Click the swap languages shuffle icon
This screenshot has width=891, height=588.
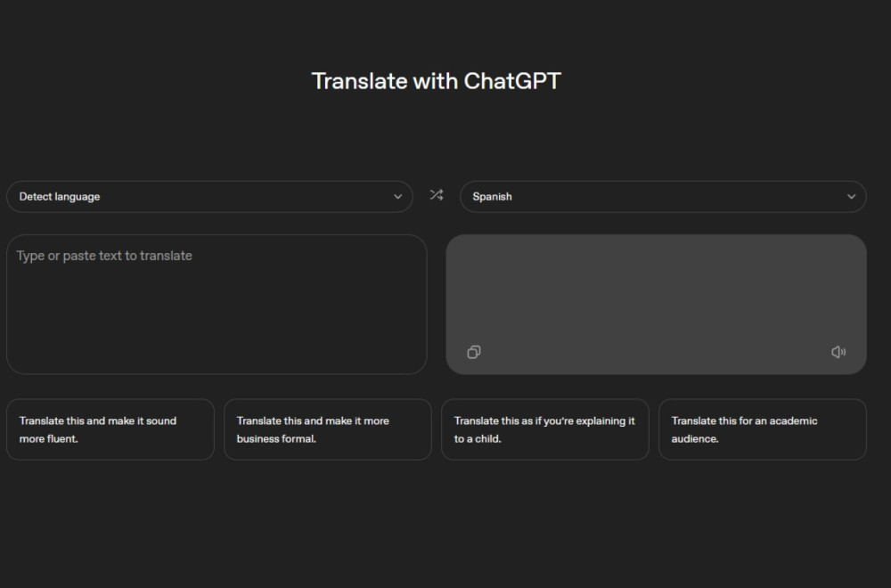(437, 195)
